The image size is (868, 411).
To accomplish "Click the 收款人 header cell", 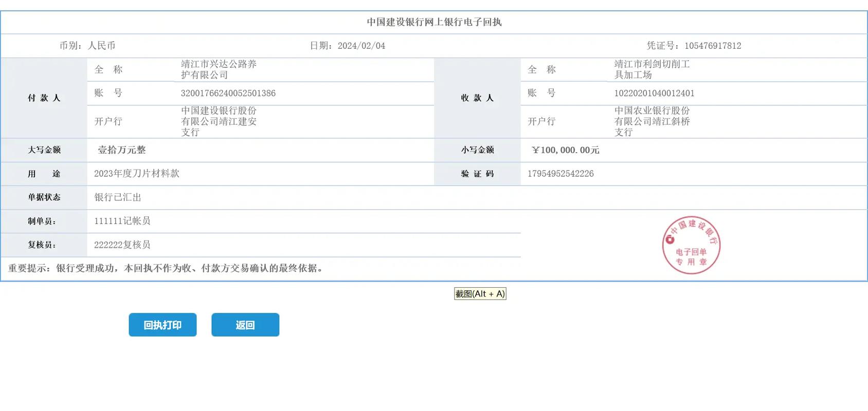I will (478, 98).
